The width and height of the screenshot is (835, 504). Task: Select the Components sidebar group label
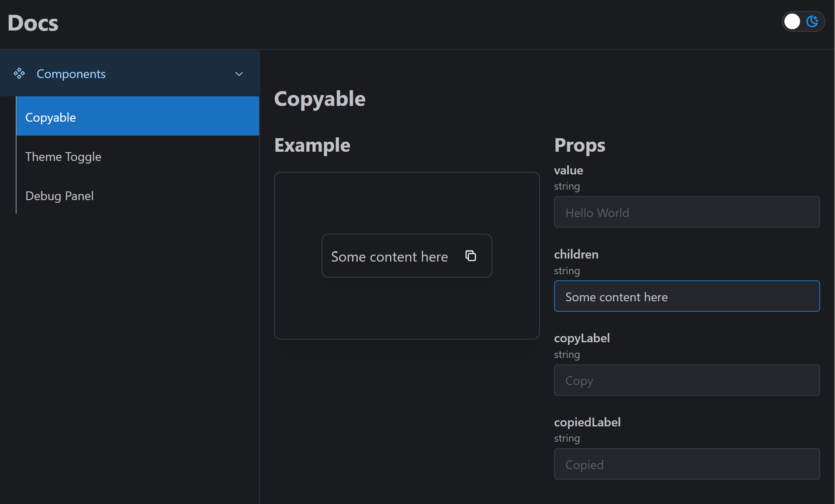[71, 74]
